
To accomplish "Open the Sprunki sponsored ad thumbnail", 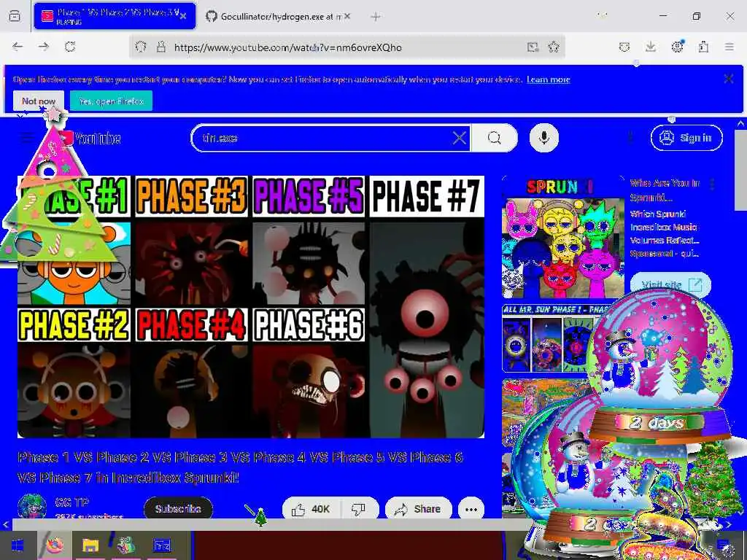I will pyautogui.click(x=563, y=237).
